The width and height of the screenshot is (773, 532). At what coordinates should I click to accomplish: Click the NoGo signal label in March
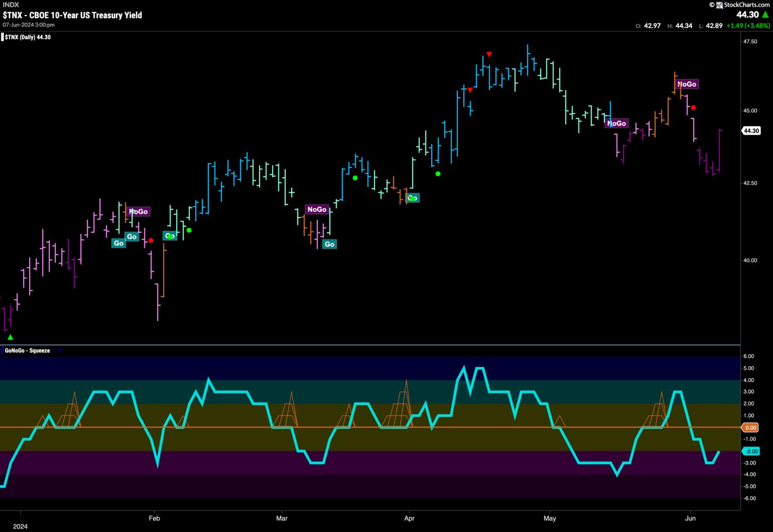pos(317,209)
